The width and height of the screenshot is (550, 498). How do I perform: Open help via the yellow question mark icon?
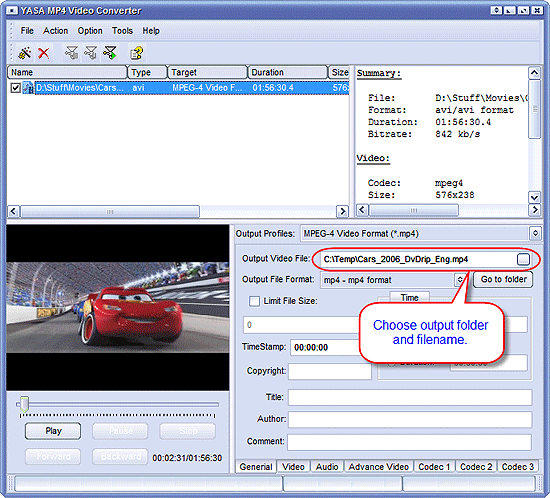[x=136, y=53]
